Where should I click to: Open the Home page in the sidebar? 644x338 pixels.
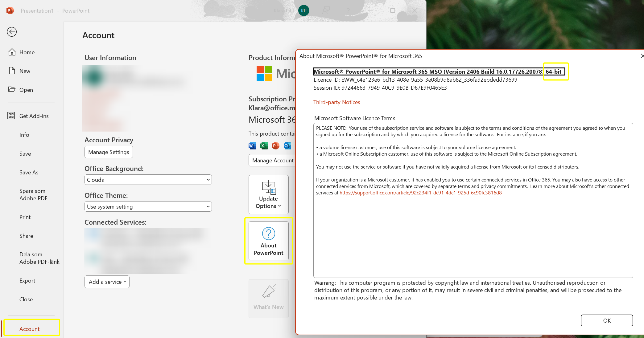click(x=27, y=52)
